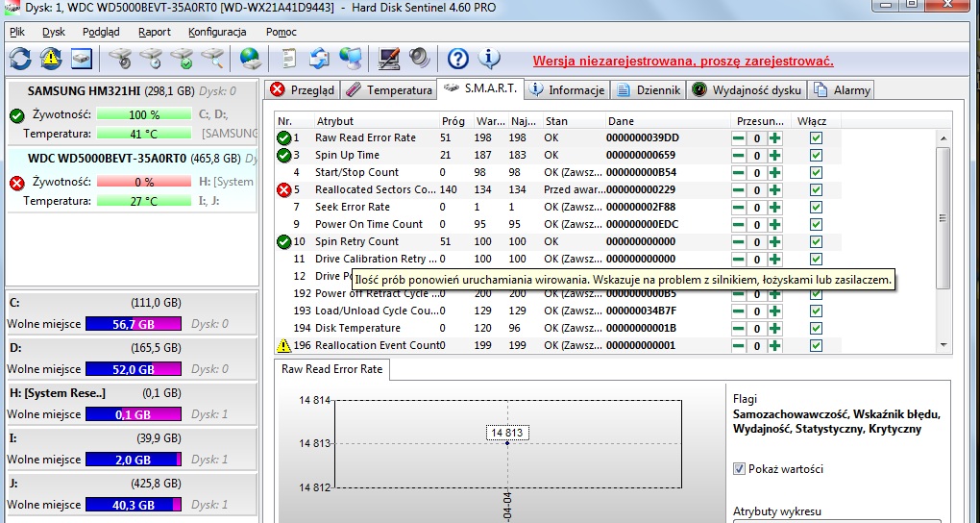Click the plus offset button for Load/Unload Cycle Count
Image resolution: width=980 pixels, height=523 pixels.
click(x=775, y=311)
